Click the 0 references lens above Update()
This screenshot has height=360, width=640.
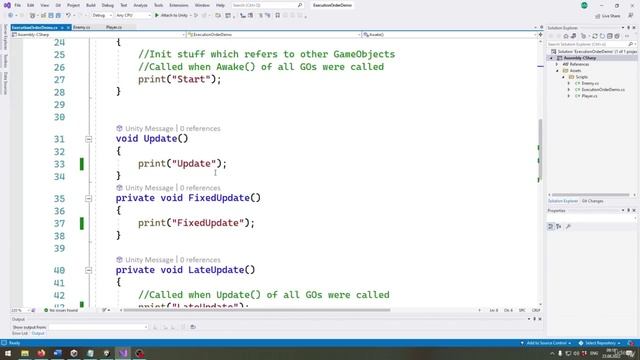tap(200, 129)
